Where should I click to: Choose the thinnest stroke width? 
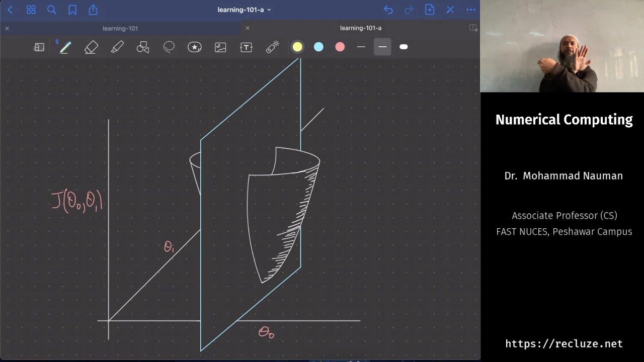point(361,47)
